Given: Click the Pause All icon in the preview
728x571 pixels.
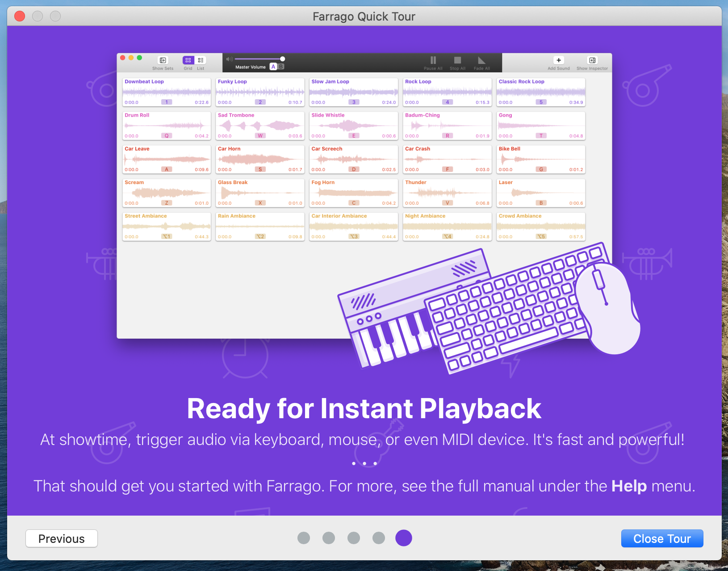Looking at the screenshot, I should [433, 60].
